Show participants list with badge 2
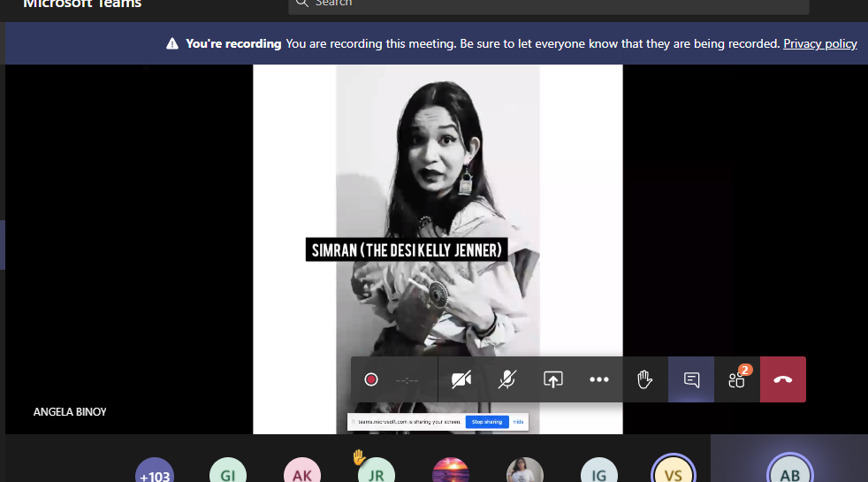The width and height of the screenshot is (868, 482). click(x=737, y=379)
